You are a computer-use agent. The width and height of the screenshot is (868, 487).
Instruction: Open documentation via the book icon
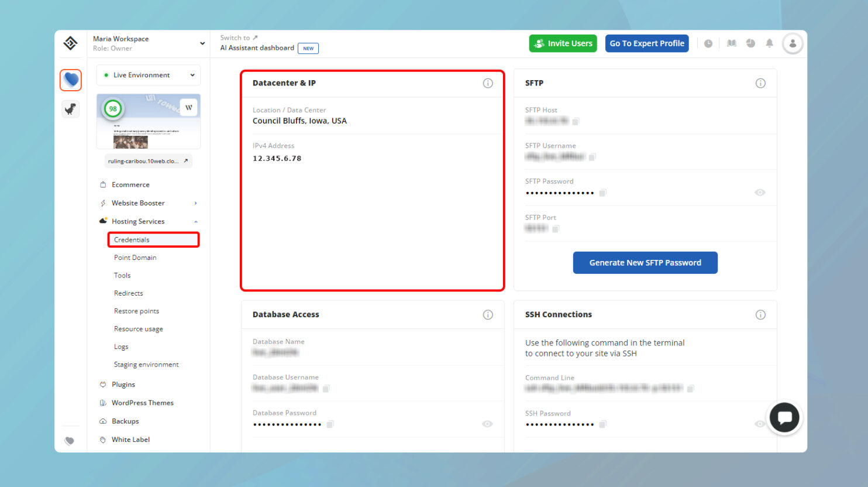click(x=731, y=43)
